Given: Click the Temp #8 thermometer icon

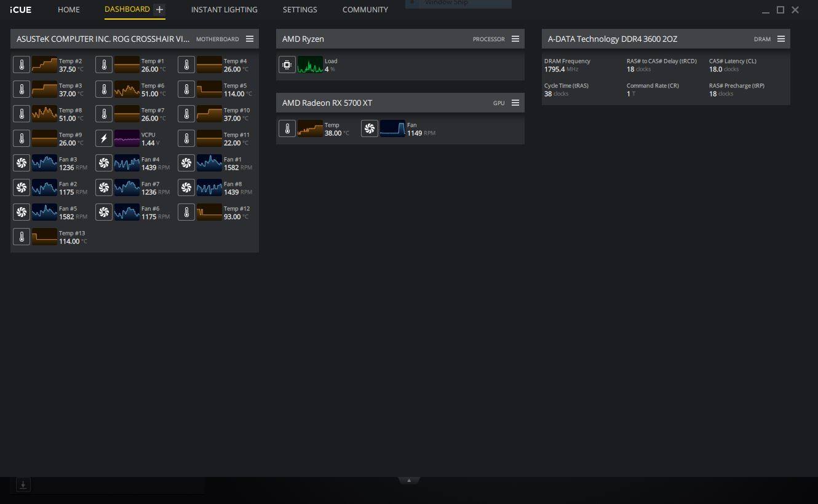Looking at the screenshot, I should (22, 114).
